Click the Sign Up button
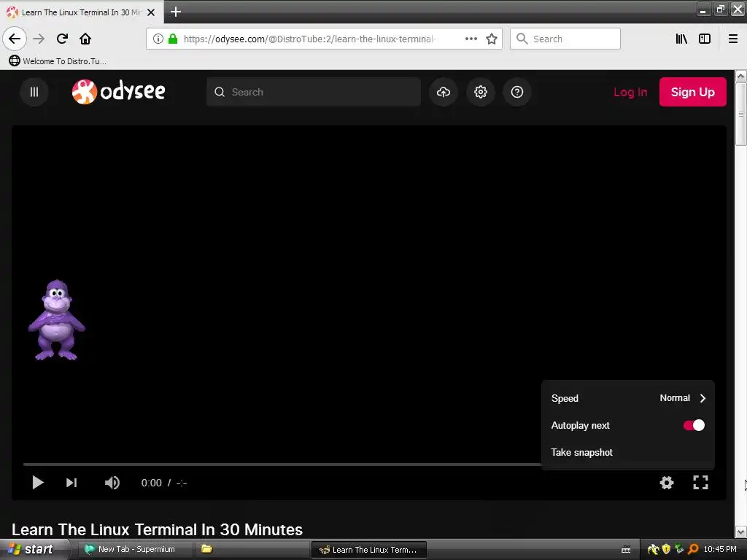 pyautogui.click(x=693, y=92)
